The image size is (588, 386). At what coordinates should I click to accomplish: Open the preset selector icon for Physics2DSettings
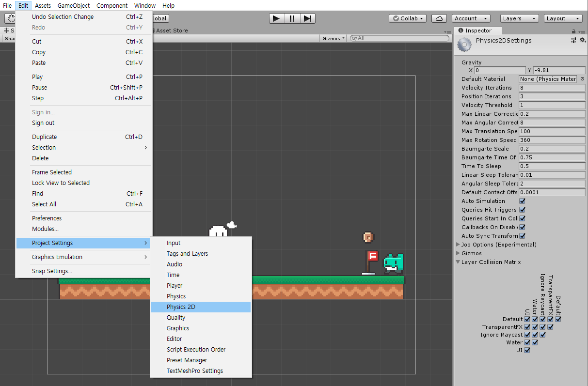pos(573,41)
